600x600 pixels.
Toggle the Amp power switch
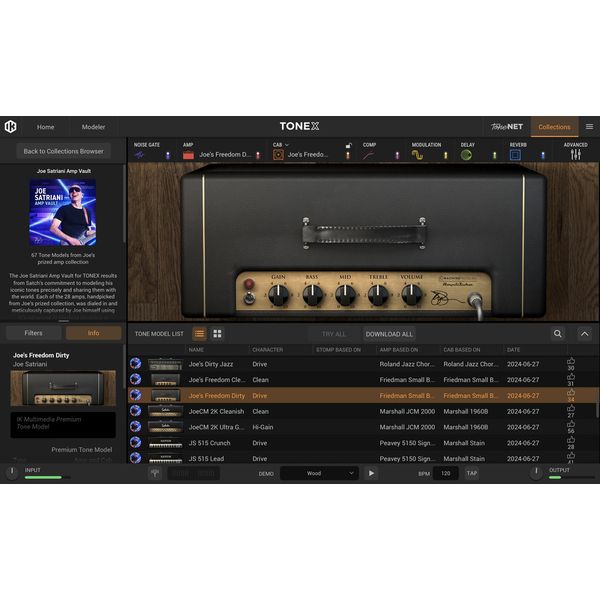click(x=258, y=155)
